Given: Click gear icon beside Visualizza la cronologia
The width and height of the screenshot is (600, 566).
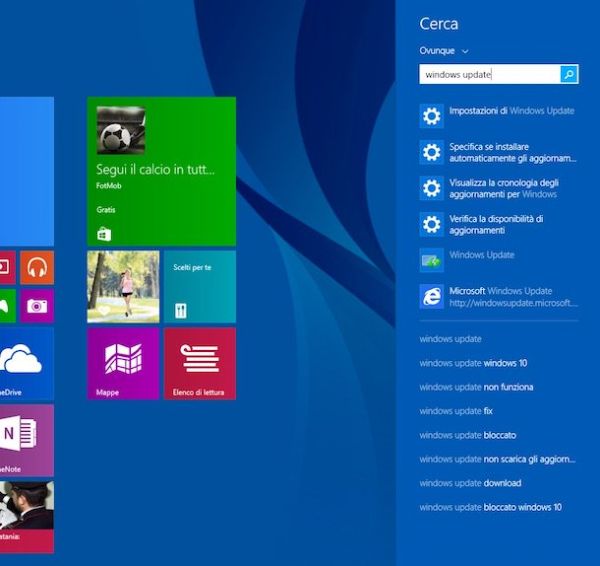Looking at the screenshot, I should tap(432, 188).
